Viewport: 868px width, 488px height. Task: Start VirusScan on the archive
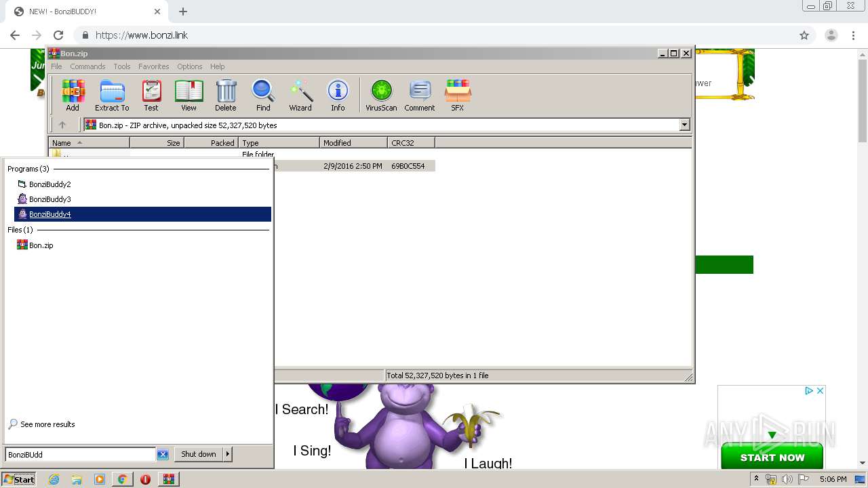point(381,95)
